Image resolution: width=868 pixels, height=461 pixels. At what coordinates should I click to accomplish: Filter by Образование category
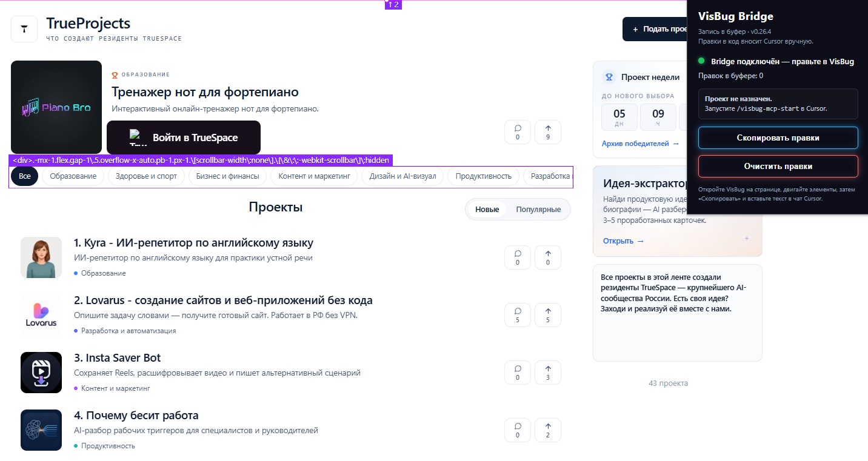[x=73, y=176]
